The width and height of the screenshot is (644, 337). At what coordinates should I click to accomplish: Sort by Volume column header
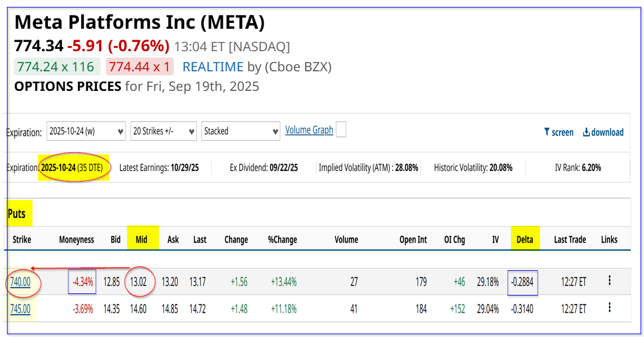coord(346,240)
